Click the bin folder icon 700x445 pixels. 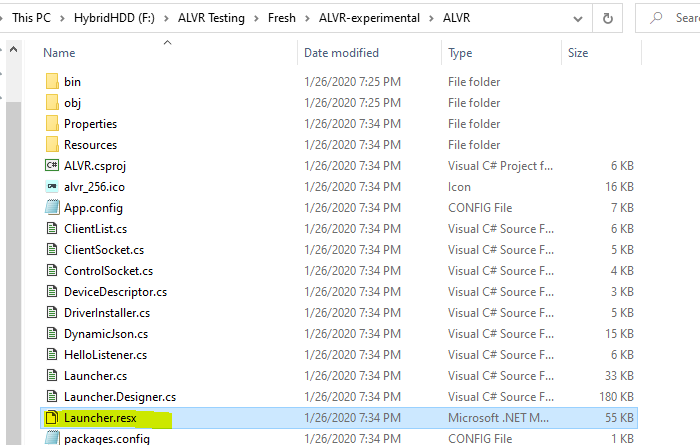click(x=52, y=82)
